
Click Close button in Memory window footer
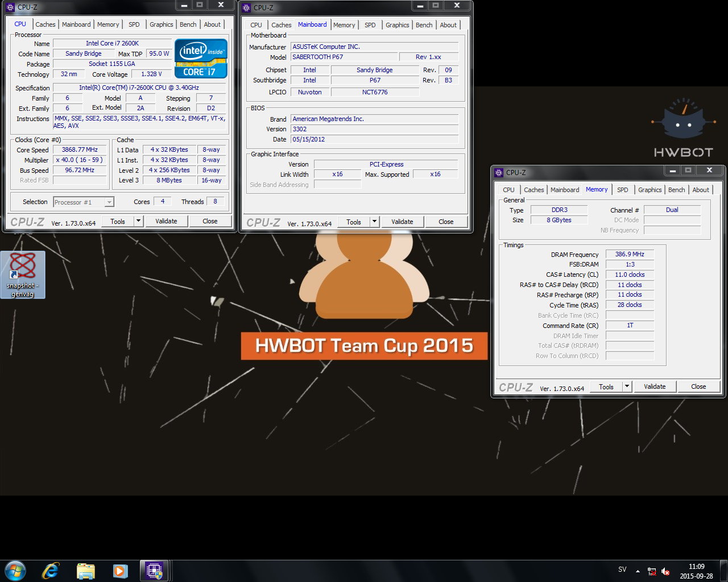point(698,386)
